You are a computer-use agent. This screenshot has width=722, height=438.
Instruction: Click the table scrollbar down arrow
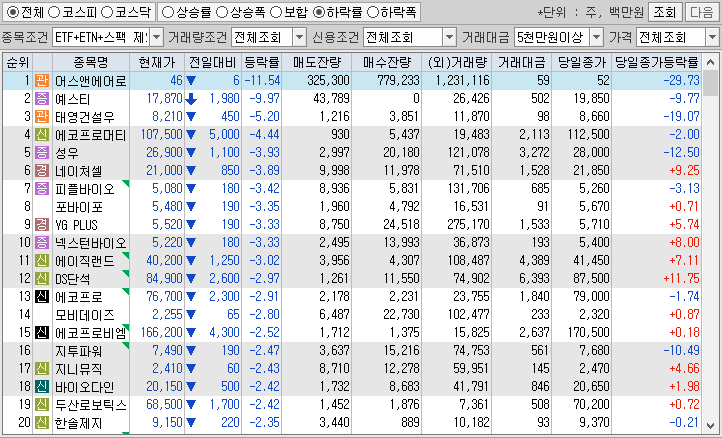[710, 426]
